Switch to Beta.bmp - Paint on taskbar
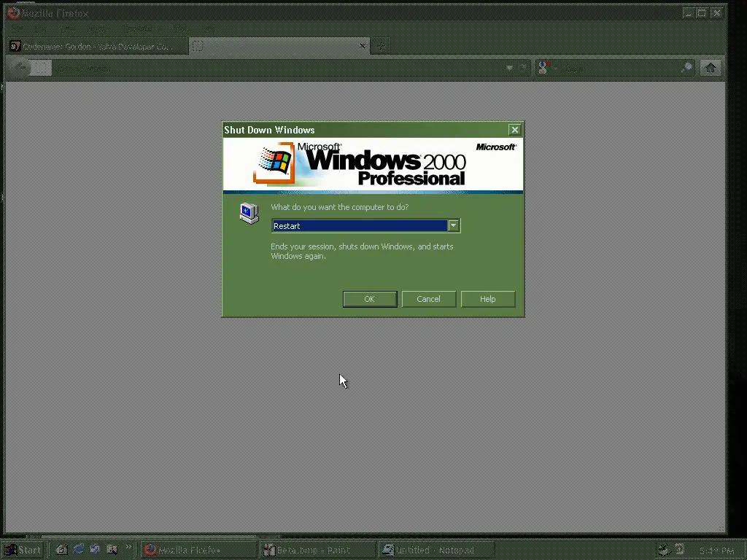The height and width of the screenshot is (560, 747). coord(318,551)
